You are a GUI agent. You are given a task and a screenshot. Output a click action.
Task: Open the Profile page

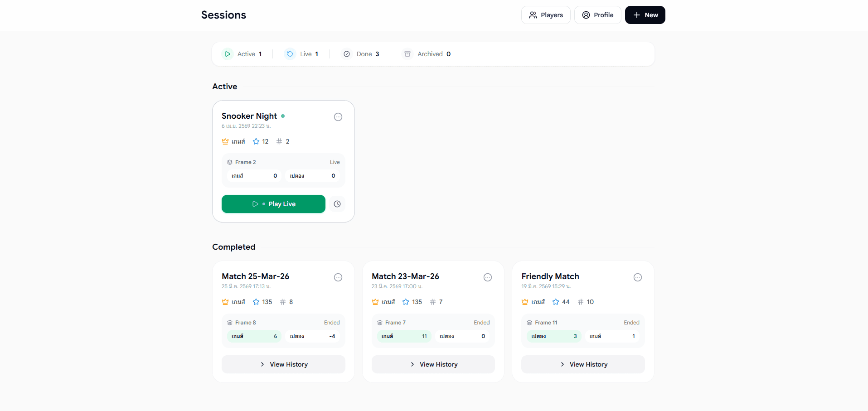(597, 15)
